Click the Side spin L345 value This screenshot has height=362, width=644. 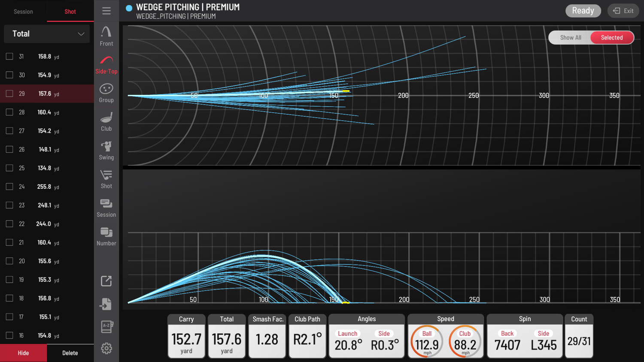click(544, 345)
